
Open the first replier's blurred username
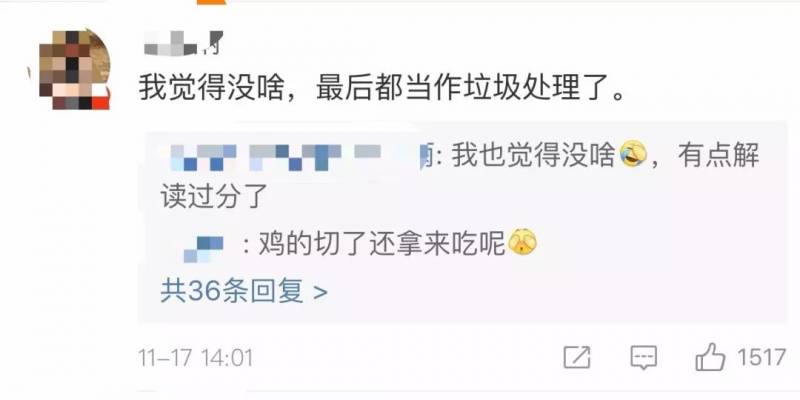298,157
